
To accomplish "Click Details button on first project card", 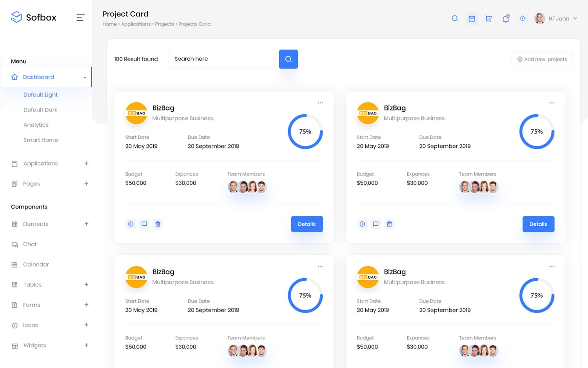I will point(307,224).
